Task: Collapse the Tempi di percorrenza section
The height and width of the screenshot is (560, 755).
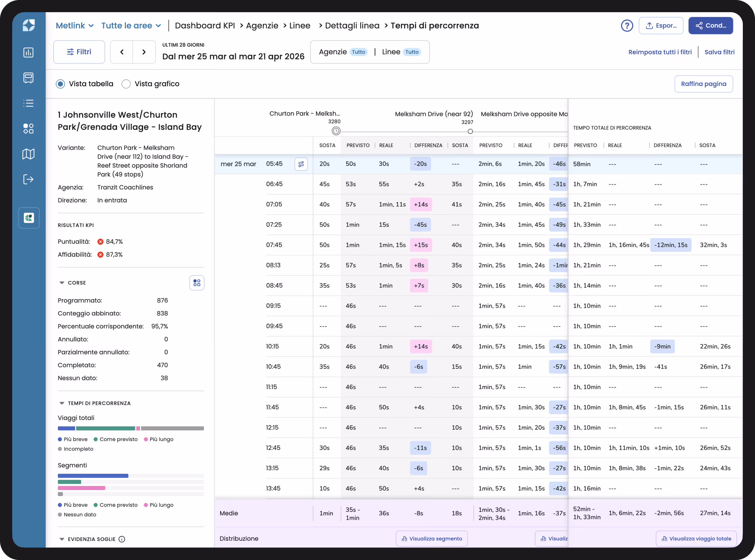Action: (62, 403)
